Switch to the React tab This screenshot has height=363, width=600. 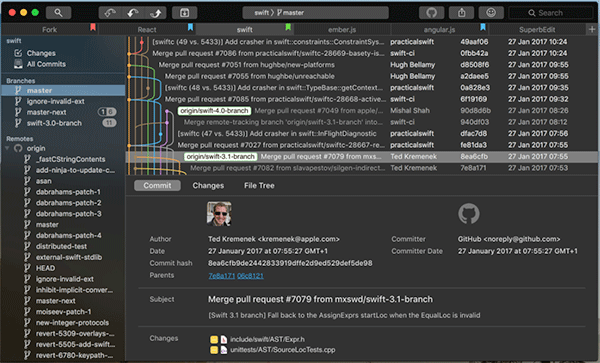pyautogui.click(x=147, y=29)
